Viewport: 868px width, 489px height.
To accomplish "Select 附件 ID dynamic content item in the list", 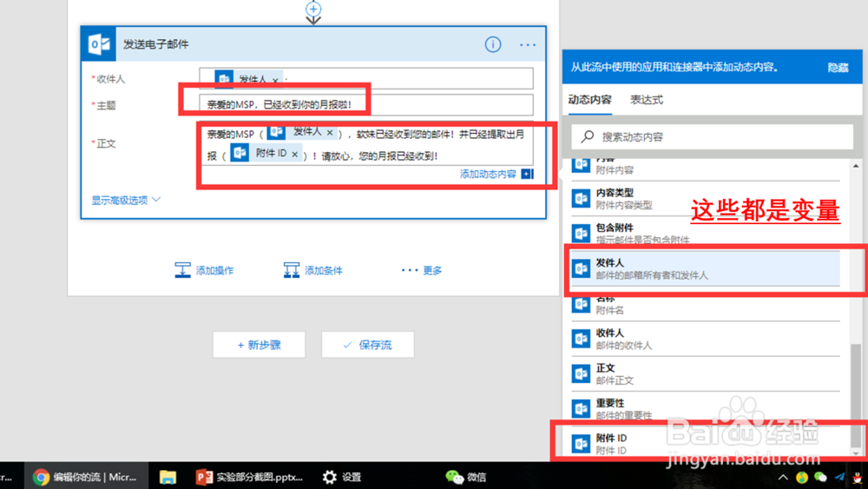I will click(x=705, y=444).
